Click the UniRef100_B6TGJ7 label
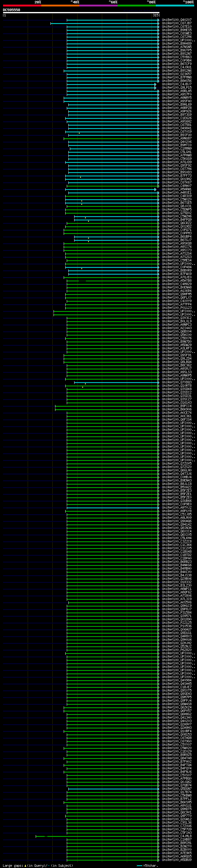The width and height of the screenshot is (197, 868). 176,240
